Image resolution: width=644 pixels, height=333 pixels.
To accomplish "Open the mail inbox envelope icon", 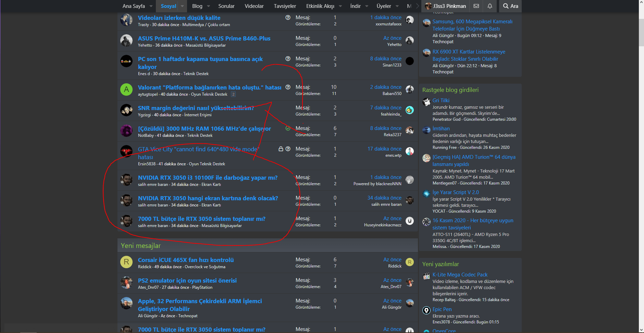I will click(x=476, y=6).
